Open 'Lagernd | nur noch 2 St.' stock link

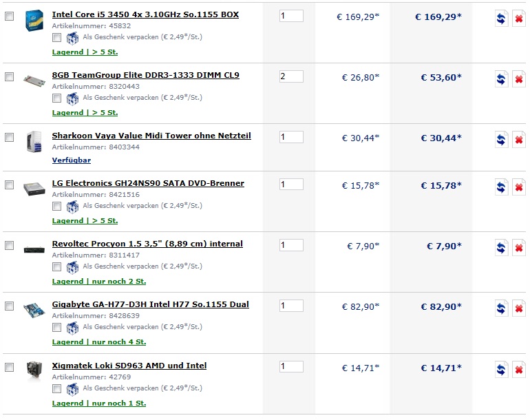pos(99,282)
